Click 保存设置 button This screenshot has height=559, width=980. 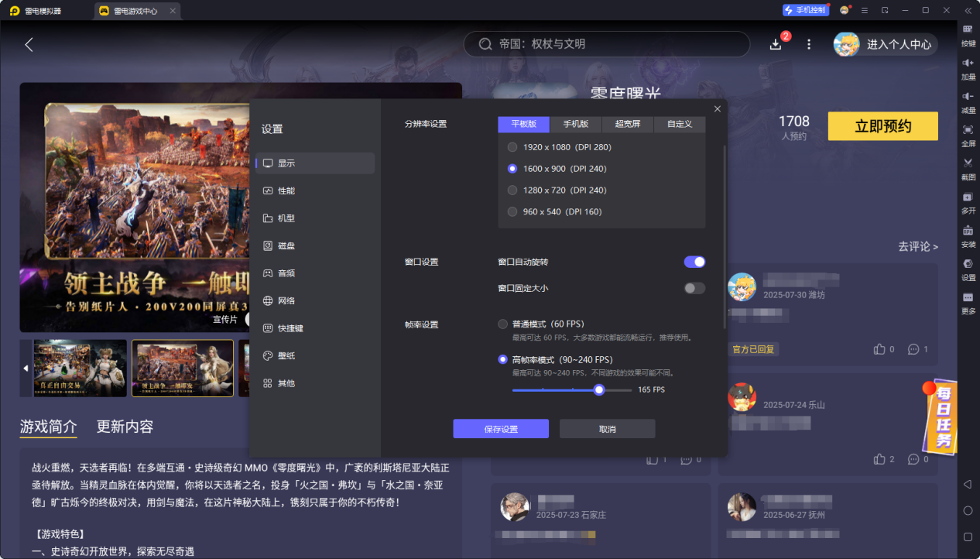click(x=501, y=429)
